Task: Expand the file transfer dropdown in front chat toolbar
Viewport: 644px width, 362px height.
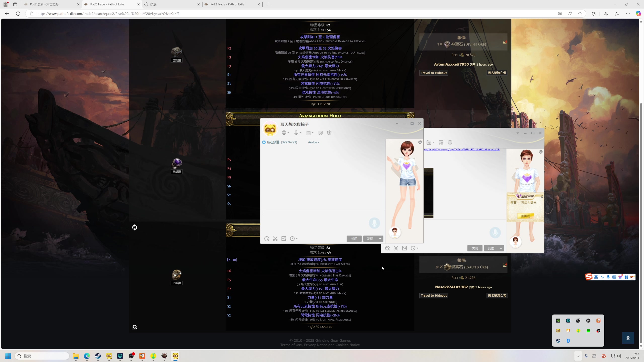Action: coord(312,133)
